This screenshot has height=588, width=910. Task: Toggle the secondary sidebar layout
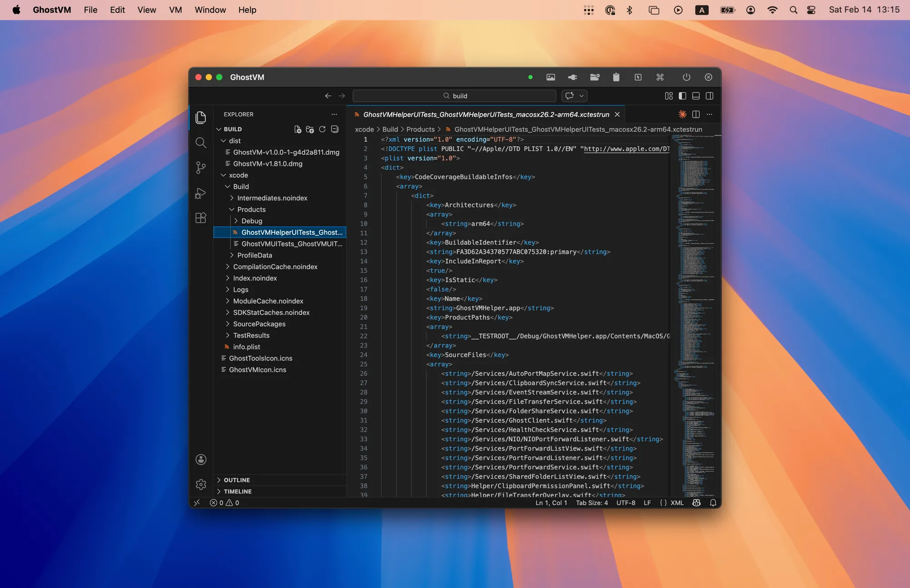[x=709, y=95]
